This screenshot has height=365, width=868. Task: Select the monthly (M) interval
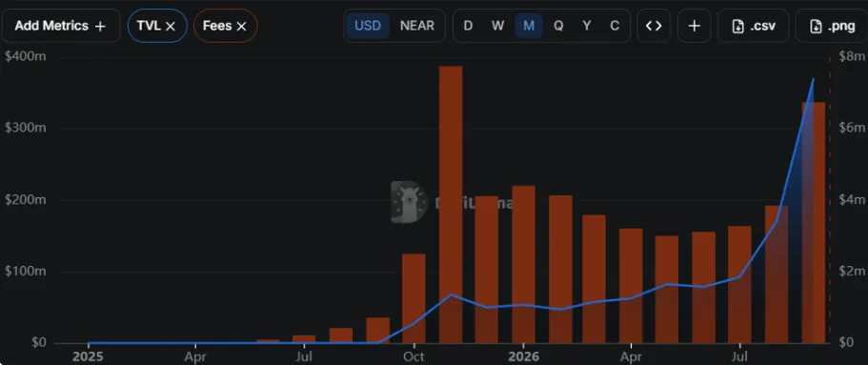click(529, 26)
